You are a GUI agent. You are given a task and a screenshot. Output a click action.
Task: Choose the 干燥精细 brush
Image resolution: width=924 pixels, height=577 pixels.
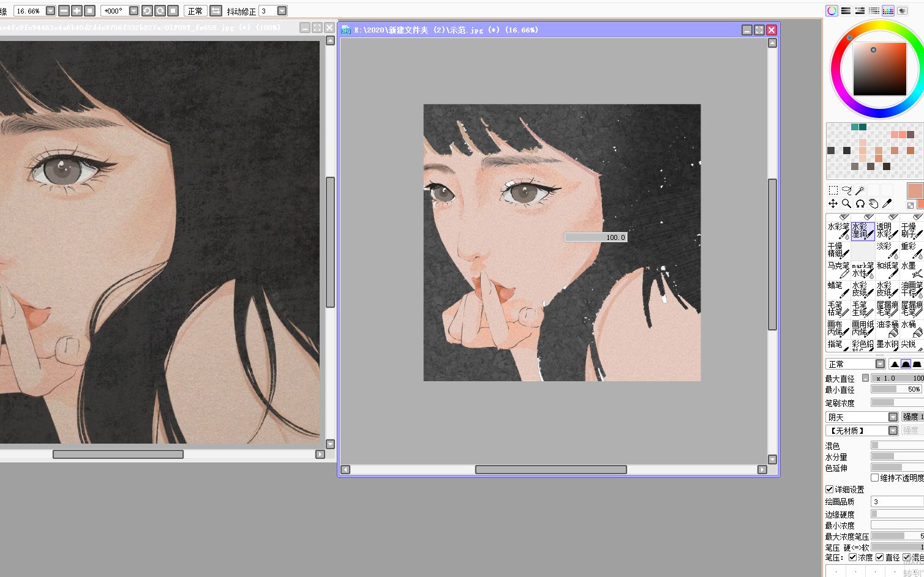(x=838, y=250)
